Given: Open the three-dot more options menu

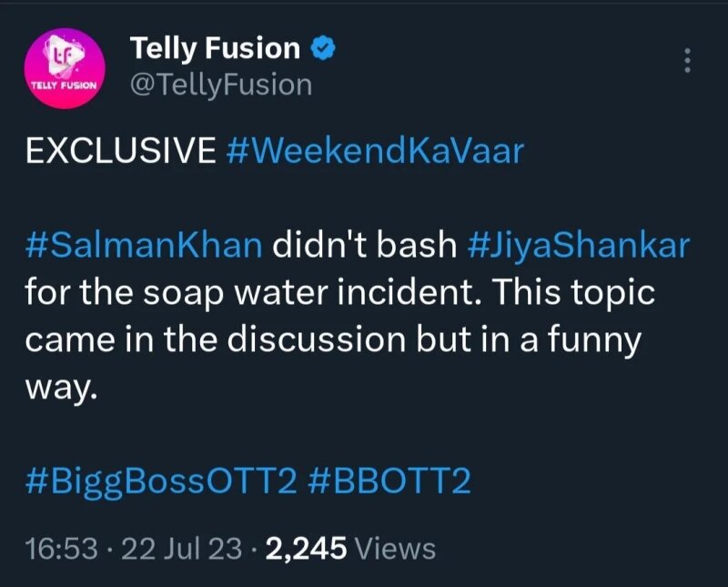Looking at the screenshot, I should (x=687, y=61).
